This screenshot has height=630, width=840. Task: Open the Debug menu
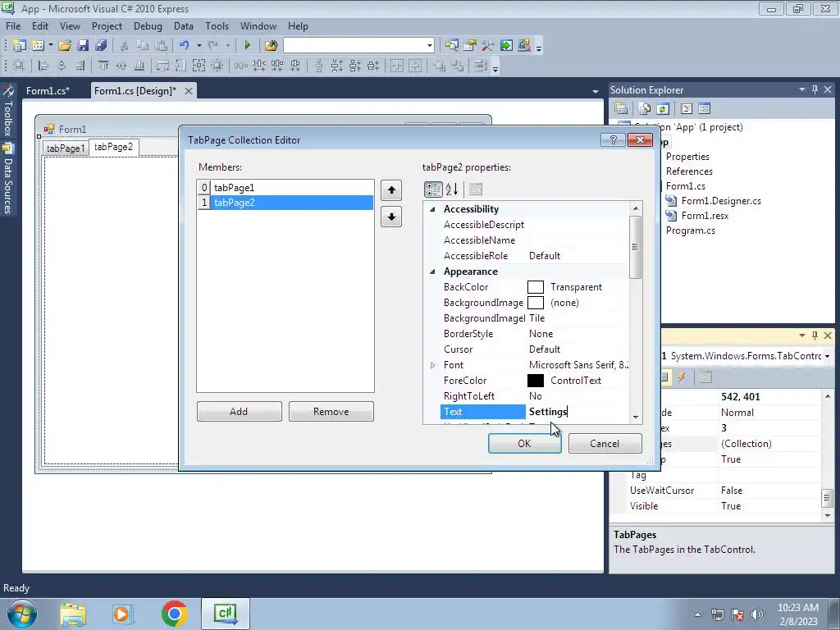[148, 25]
